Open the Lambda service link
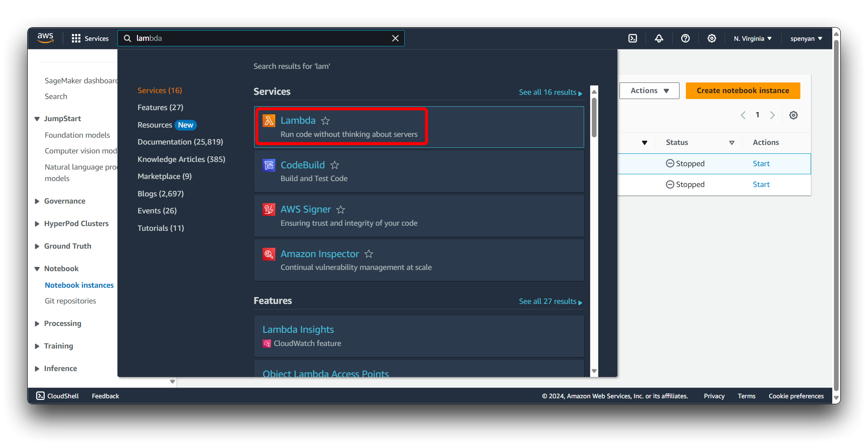Screen dimensions: 868x445 click(298, 121)
